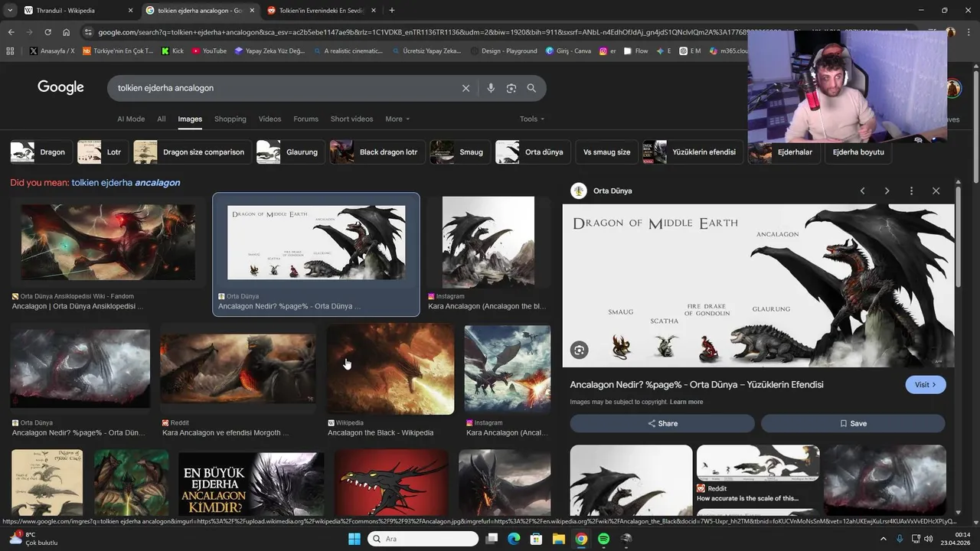This screenshot has width=980, height=551.
Task: Select the Yüzüklerin efendisi chip
Action: pos(693,152)
